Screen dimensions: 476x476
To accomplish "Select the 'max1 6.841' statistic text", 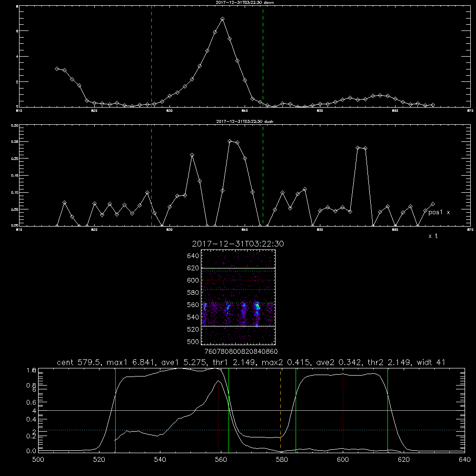I will (130, 362).
